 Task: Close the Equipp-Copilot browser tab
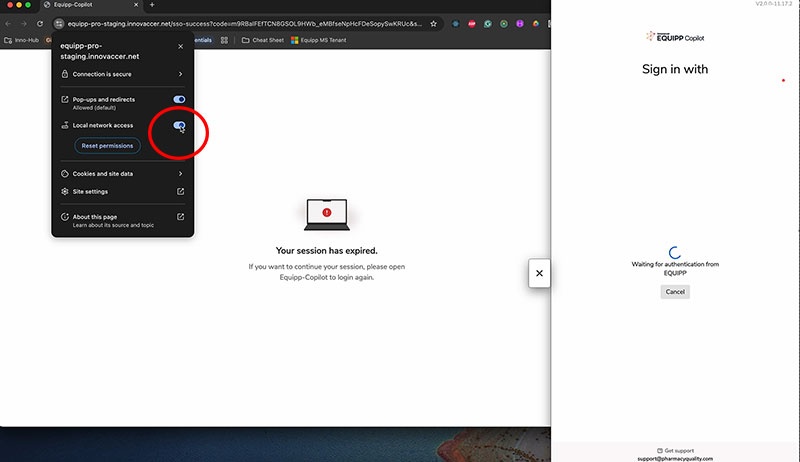(136, 5)
